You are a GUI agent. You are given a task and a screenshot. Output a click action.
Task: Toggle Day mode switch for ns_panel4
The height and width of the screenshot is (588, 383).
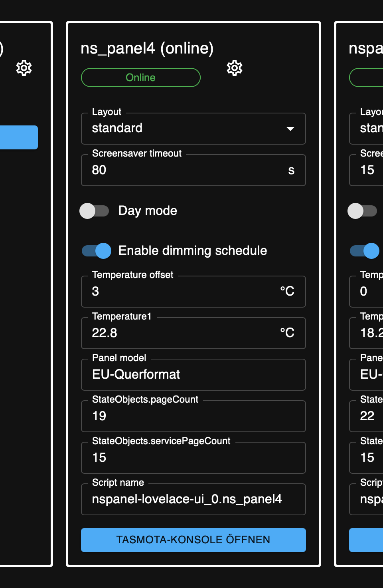pyautogui.click(x=95, y=211)
